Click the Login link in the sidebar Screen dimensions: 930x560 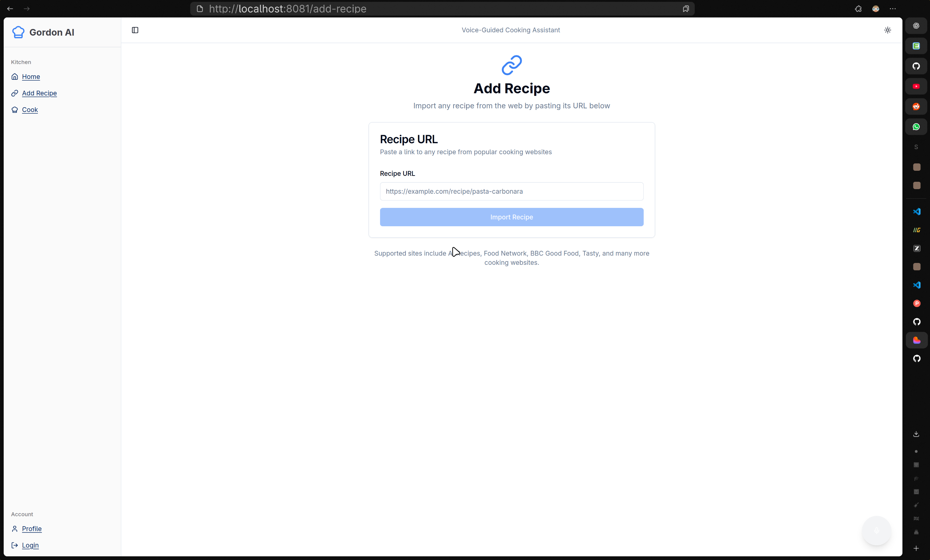pos(30,545)
